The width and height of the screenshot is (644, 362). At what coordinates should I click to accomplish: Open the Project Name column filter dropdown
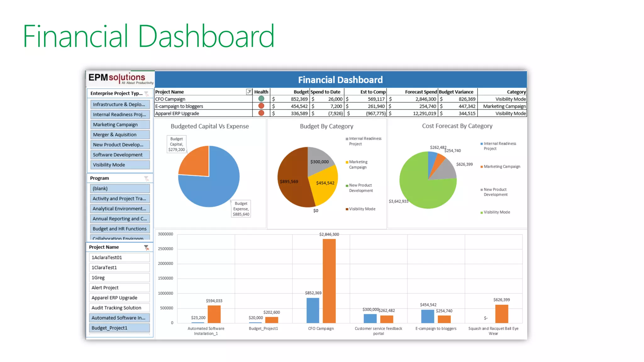249,92
